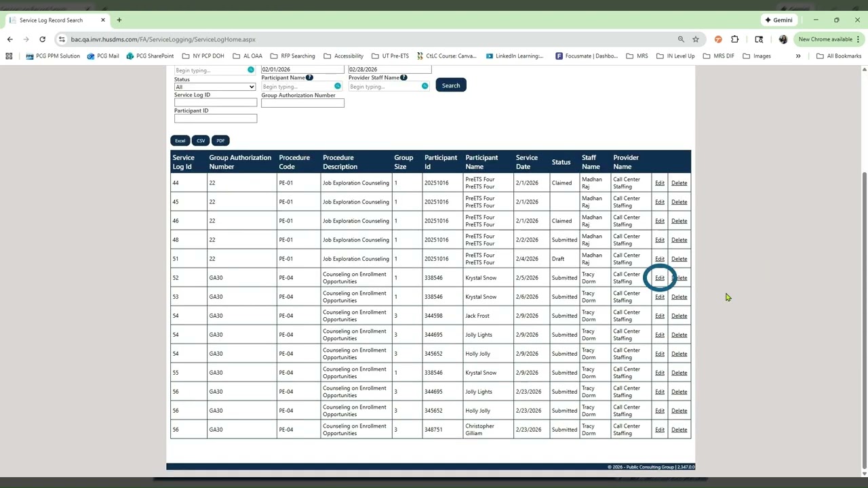This screenshot has width=868, height=488.
Task: Click the Participant ID input field
Action: tap(216, 118)
